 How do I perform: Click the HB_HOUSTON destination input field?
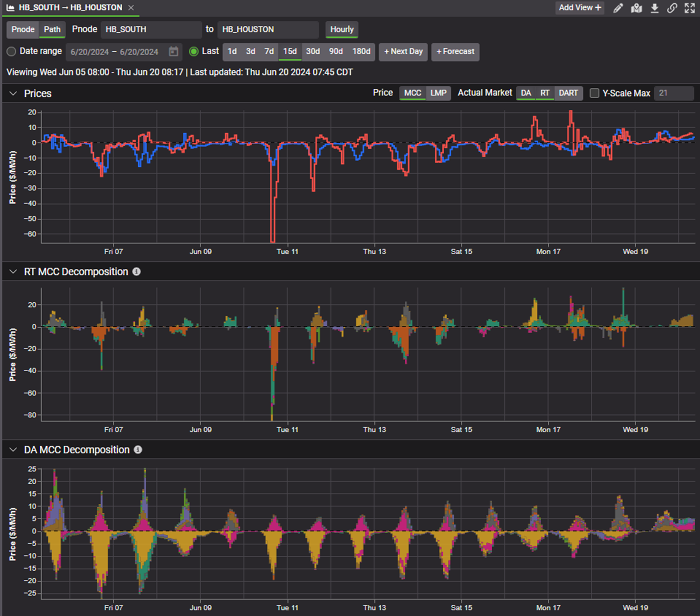(x=268, y=29)
